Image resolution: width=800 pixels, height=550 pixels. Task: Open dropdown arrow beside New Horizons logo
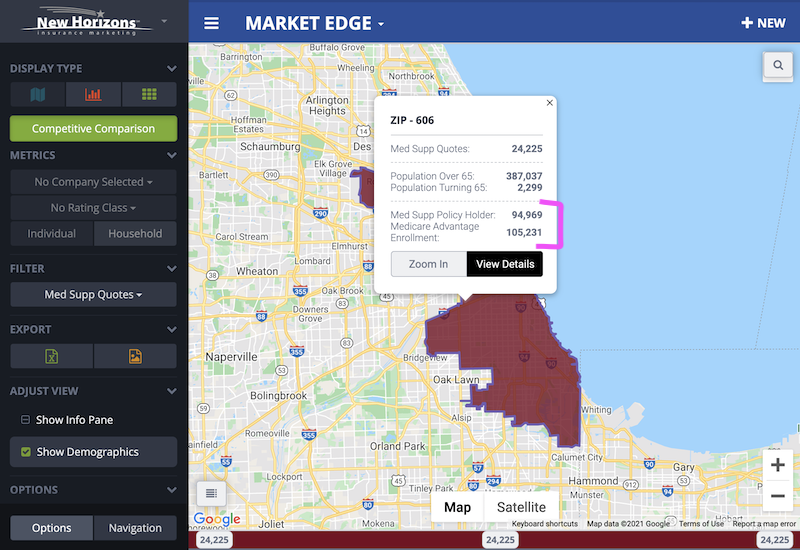click(x=164, y=21)
